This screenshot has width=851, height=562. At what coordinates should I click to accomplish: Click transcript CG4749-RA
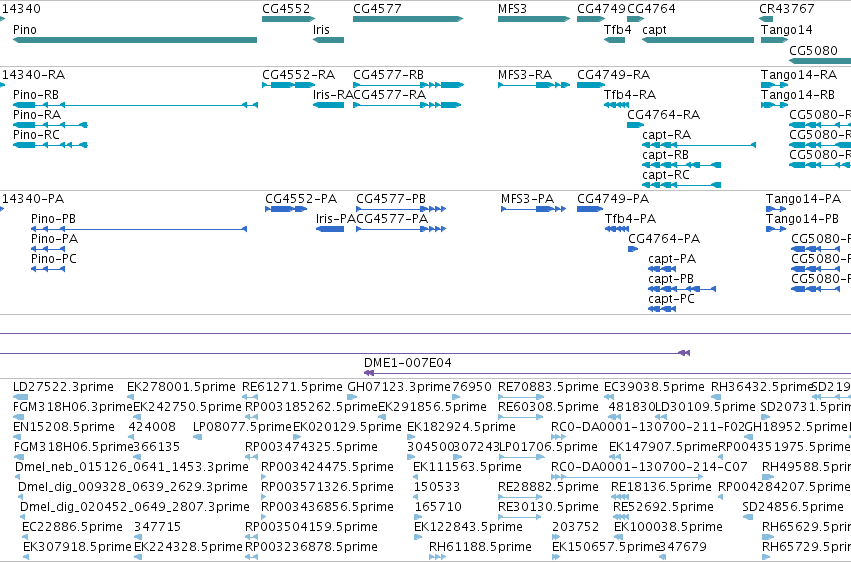591,85
